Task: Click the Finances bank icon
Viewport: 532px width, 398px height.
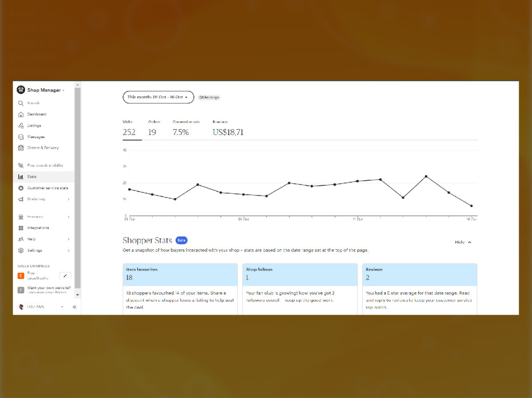Action: (21, 217)
